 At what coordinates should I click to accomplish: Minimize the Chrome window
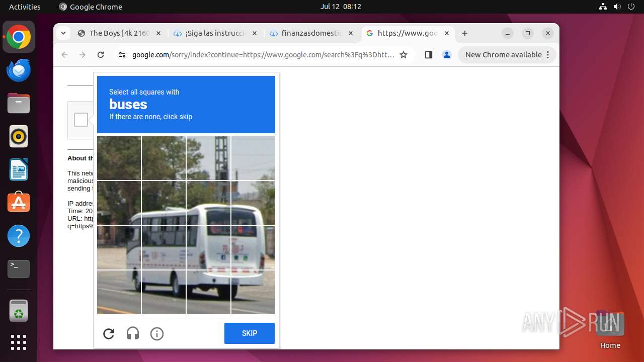[508, 33]
